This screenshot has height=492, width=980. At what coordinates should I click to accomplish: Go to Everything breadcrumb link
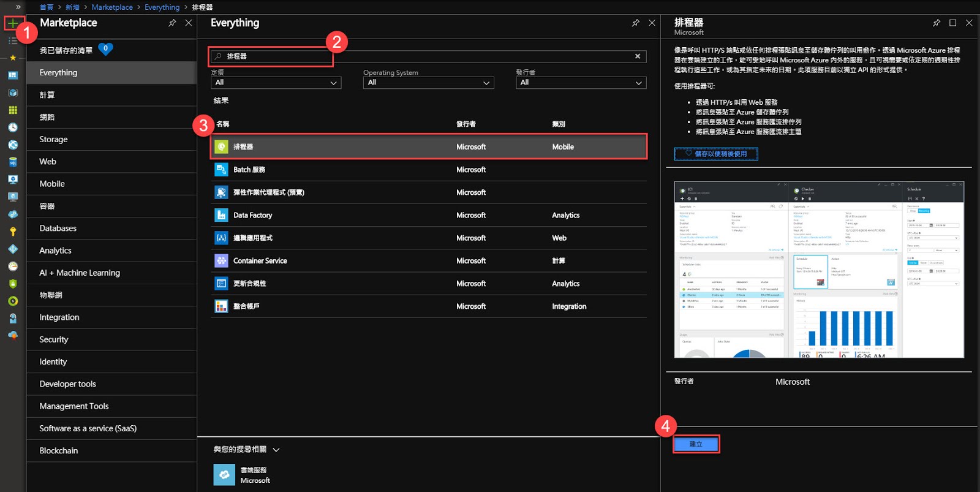162,7
